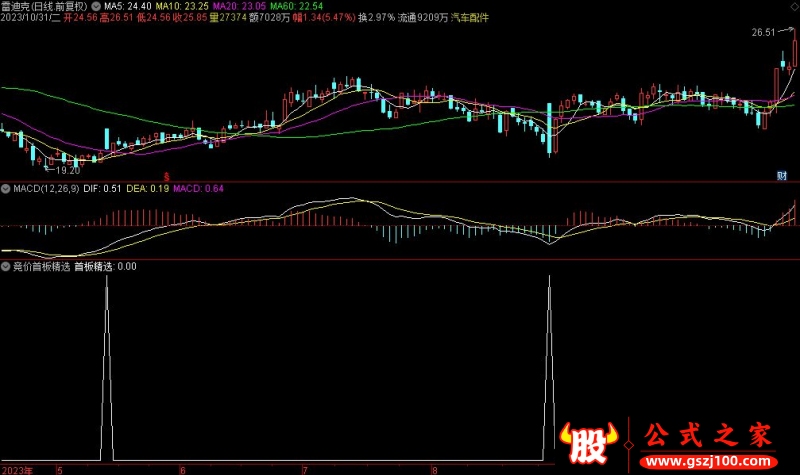Screen dimensions: 800x475
Task: Click month 5 on the time axis
Action: pyautogui.click(x=60, y=470)
